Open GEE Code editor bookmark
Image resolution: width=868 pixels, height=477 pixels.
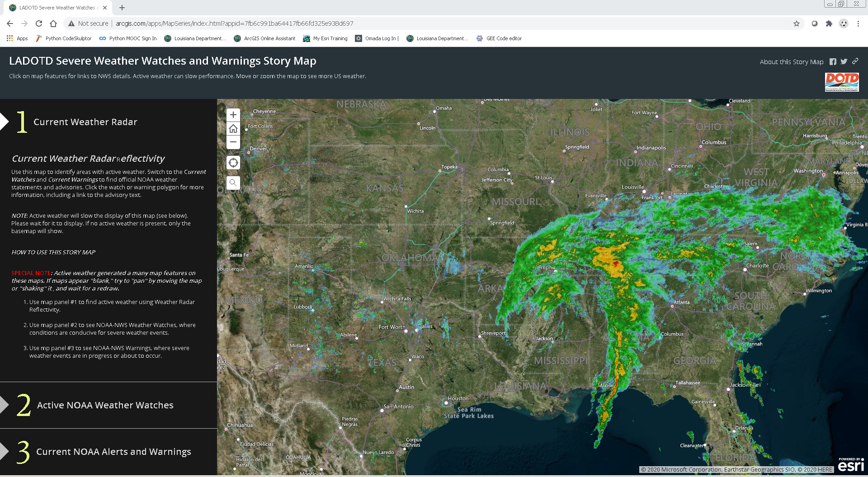point(499,38)
